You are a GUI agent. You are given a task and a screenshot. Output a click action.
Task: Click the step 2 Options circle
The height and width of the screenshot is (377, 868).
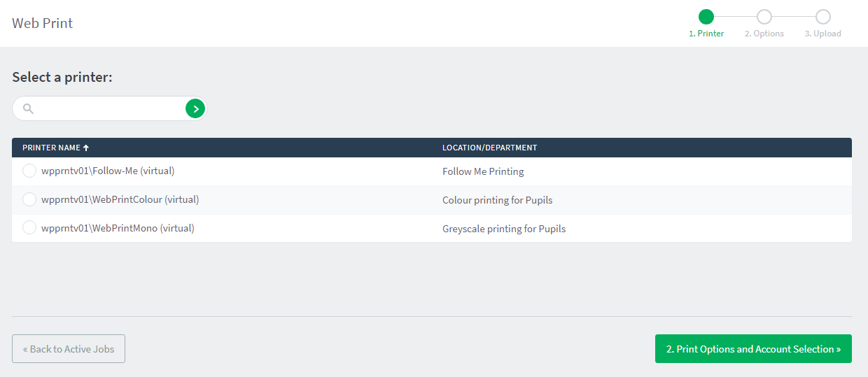coord(764,17)
